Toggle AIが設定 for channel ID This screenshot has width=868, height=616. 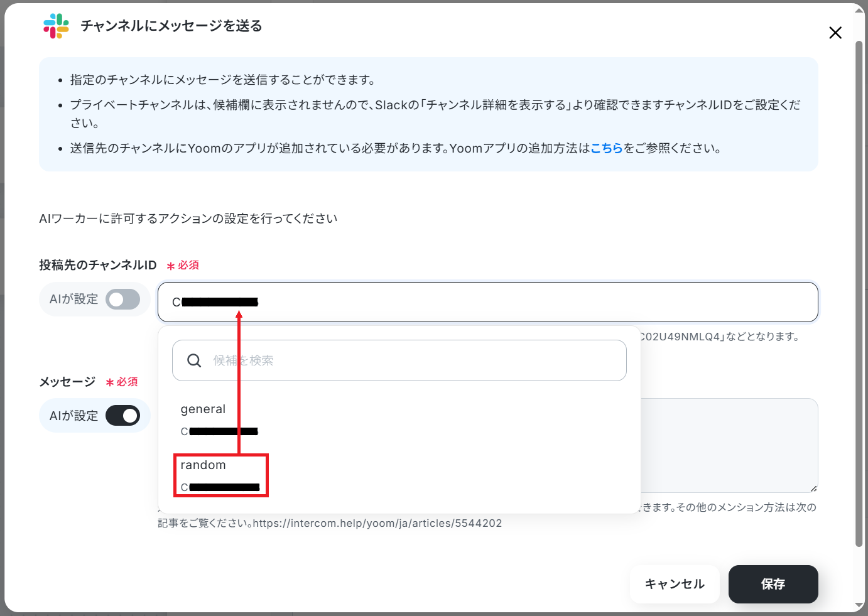(122, 300)
